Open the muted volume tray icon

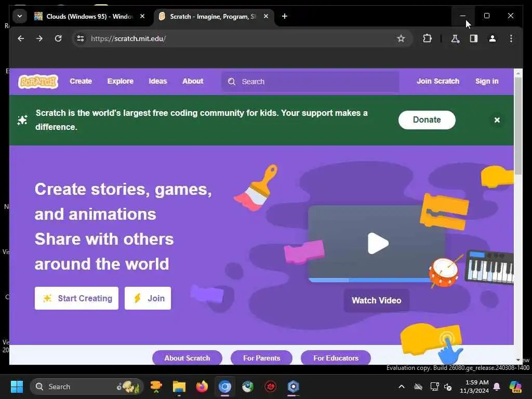[448, 387]
